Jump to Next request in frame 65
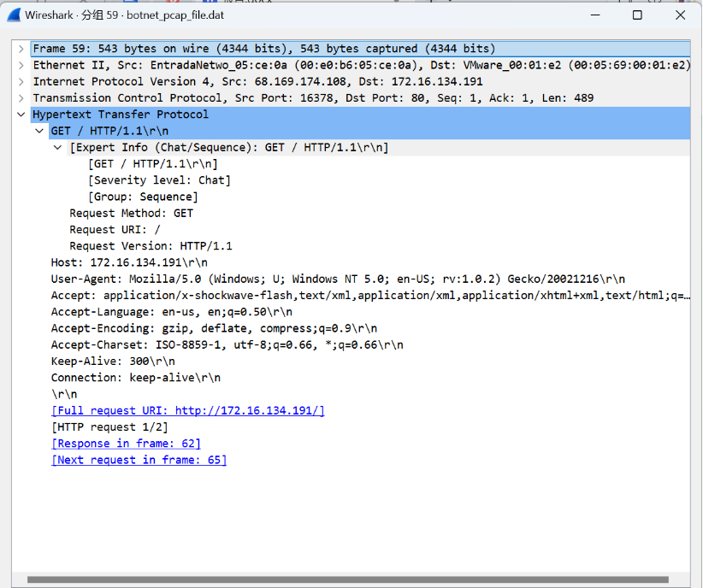The height and width of the screenshot is (588, 703). 139,460
